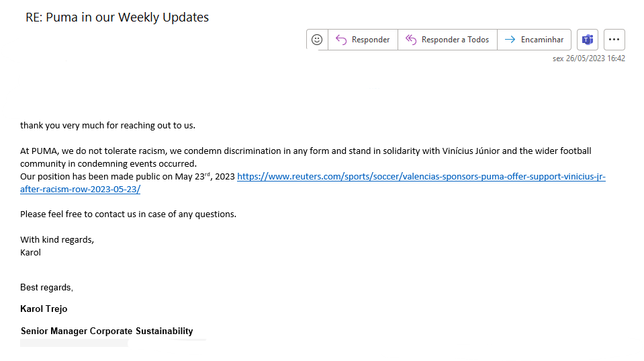The image size is (644, 361).
Task: Click the paragraph starting 'At PUMA, we do not tolerate'
Action: [306, 157]
